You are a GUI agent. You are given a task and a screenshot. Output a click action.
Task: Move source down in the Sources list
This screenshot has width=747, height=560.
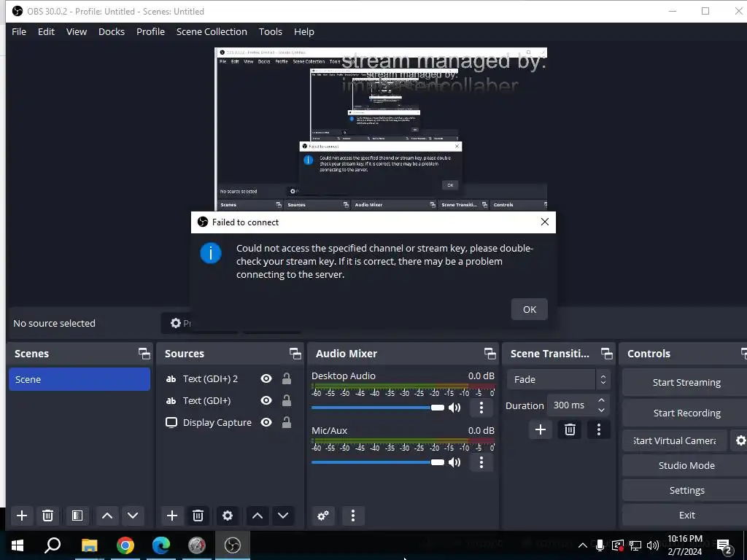click(x=283, y=516)
